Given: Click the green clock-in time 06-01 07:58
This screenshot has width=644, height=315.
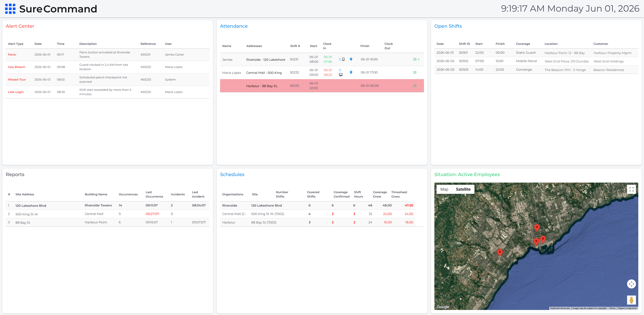Looking at the screenshot, I should [328, 59].
